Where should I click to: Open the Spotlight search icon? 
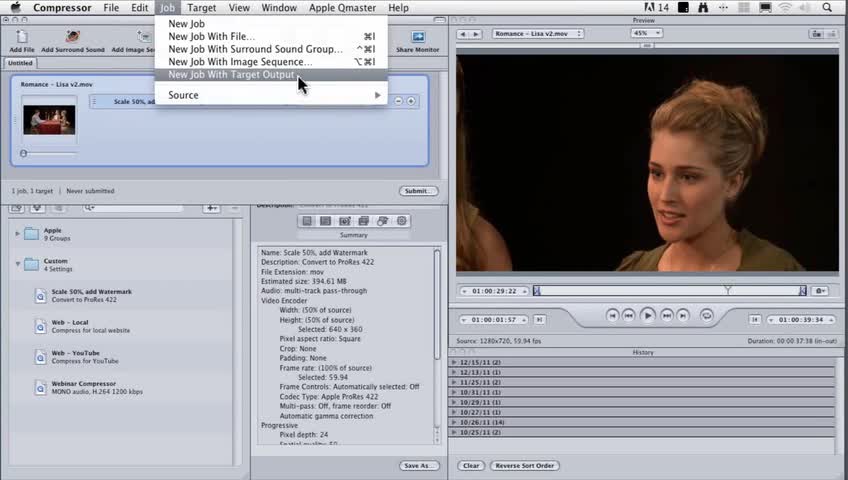827,8
